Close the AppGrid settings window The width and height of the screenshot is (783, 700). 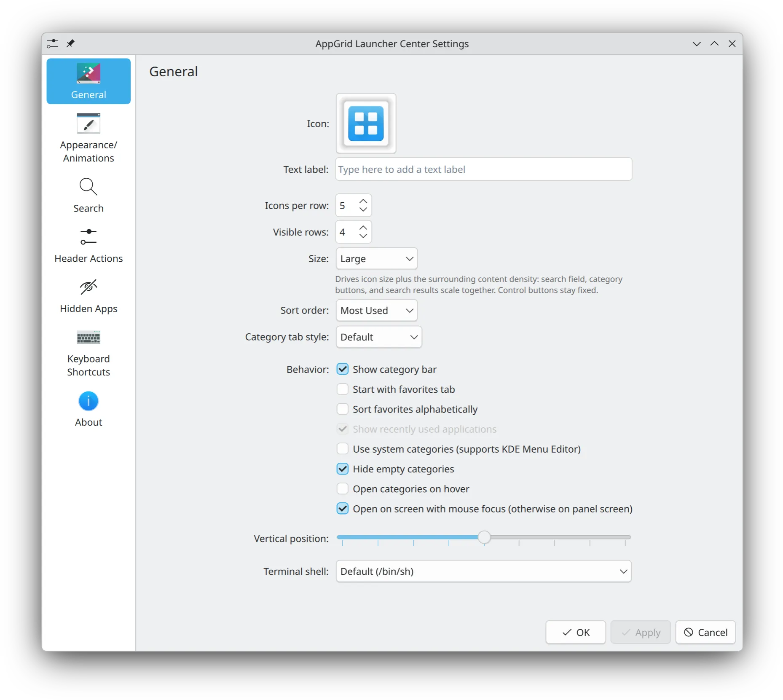point(732,44)
